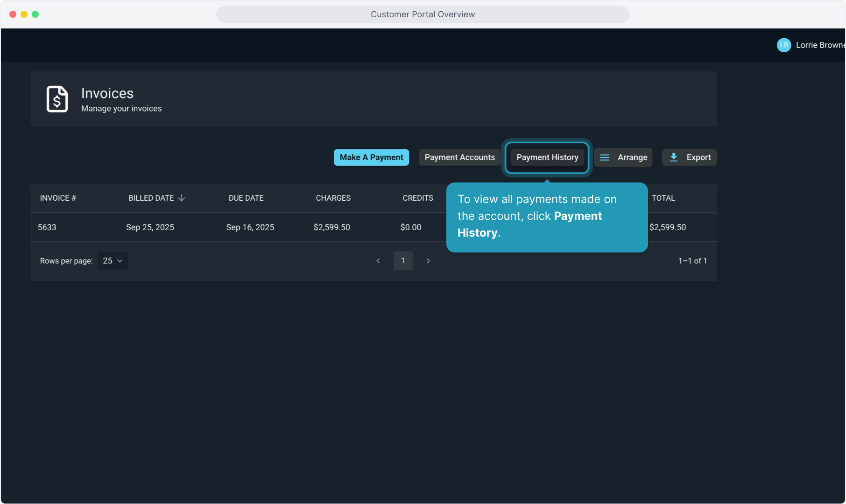The width and height of the screenshot is (846, 504).
Task: Click the red close window button
Action: pos(13,14)
